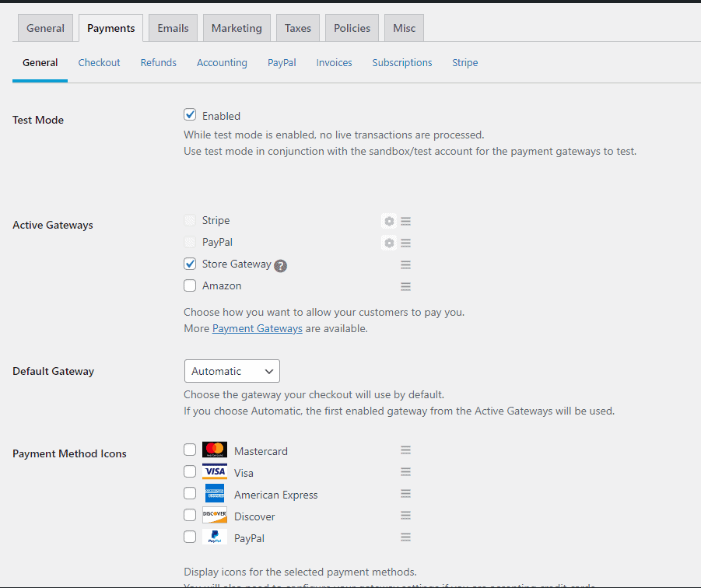701x588 pixels.
Task: Open the Taxes settings tab
Action: pos(297,28)
